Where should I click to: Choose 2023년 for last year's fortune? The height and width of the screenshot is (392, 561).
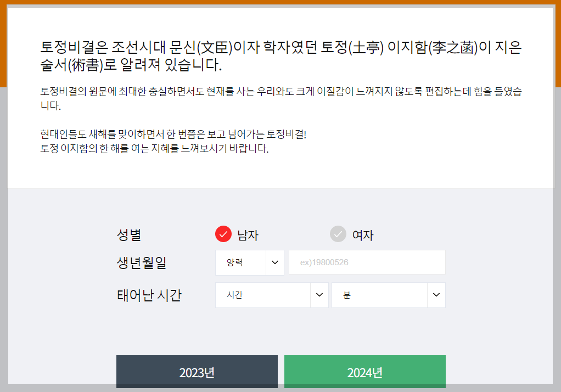pyautogui.click(x=197, y=372)
